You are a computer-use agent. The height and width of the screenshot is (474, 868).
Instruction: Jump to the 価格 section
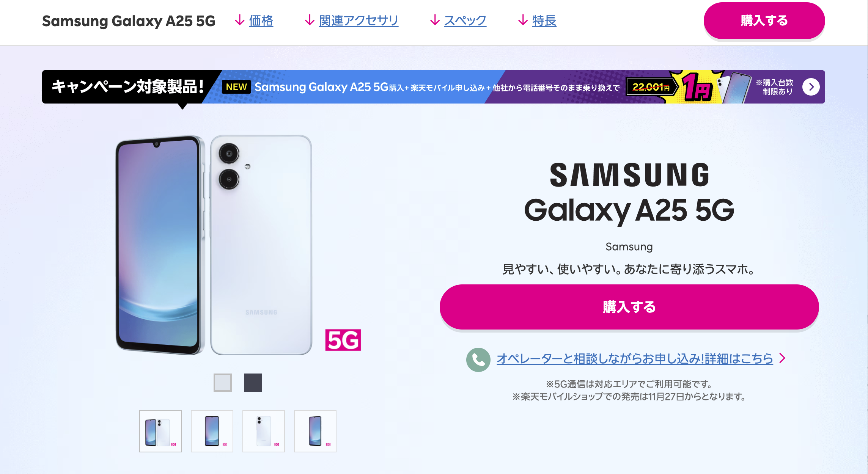261,21
